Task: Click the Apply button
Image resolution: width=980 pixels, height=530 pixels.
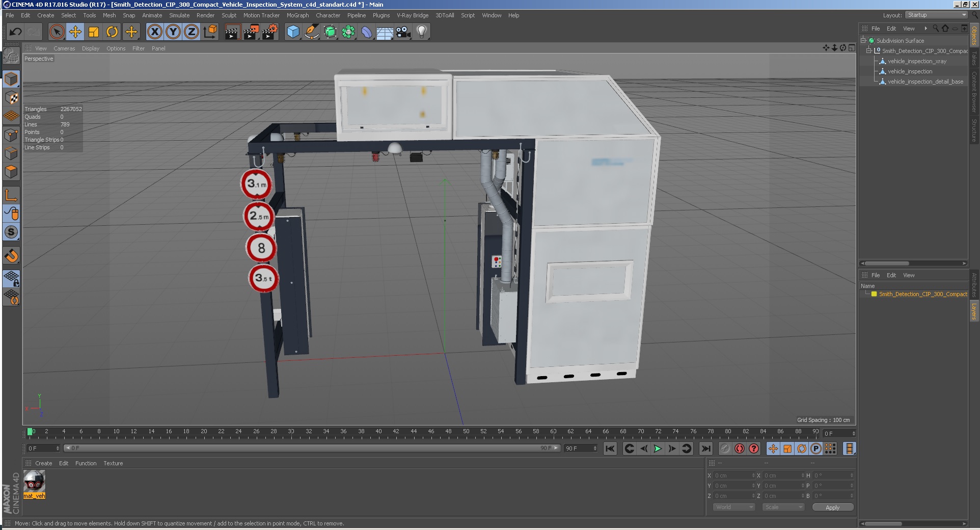Action: point(832,507)
